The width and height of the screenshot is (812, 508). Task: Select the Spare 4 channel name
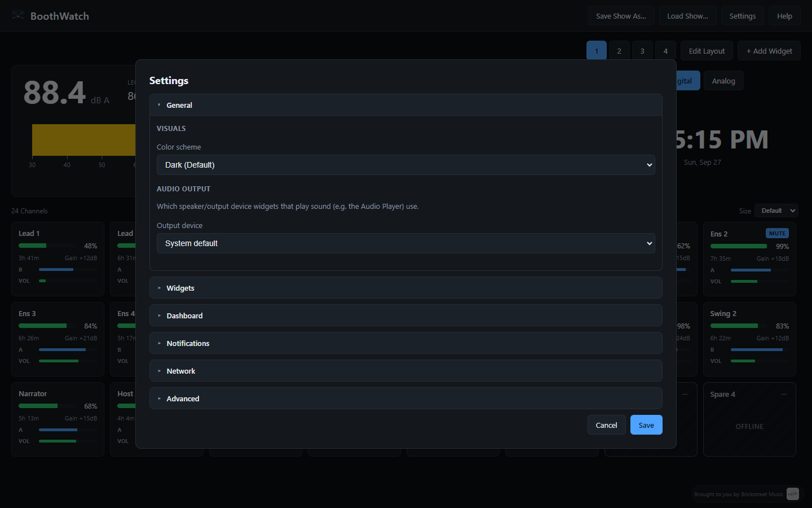pos(722,394)
